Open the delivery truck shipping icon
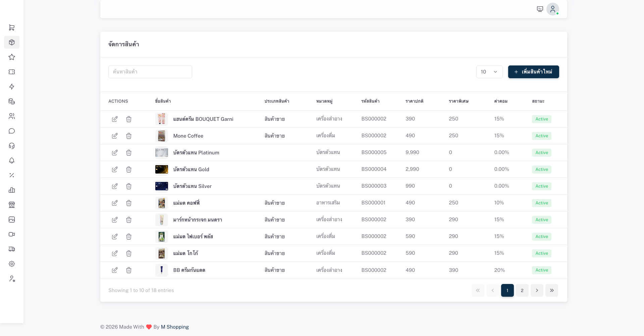Viewport: 644px width, 336px height. point(12,249)
